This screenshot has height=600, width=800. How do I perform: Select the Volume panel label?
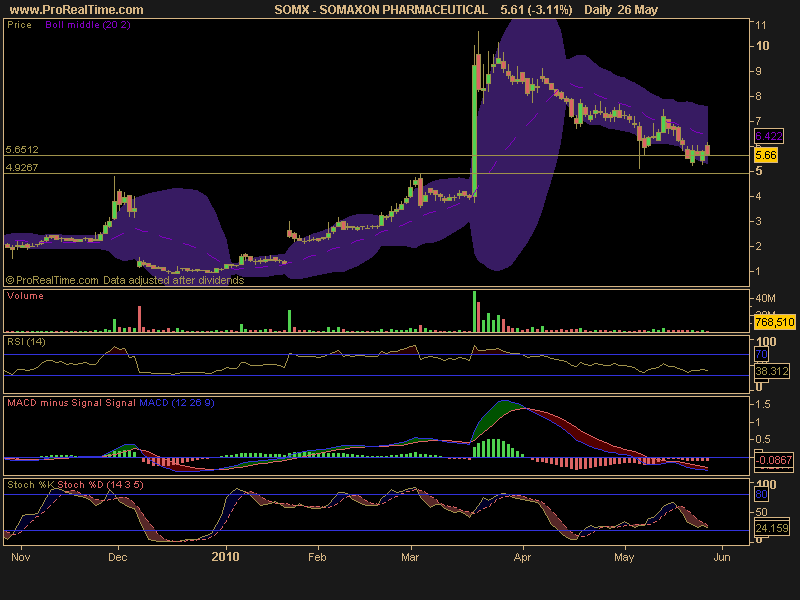pyautogui.click(x=25, y=296)
